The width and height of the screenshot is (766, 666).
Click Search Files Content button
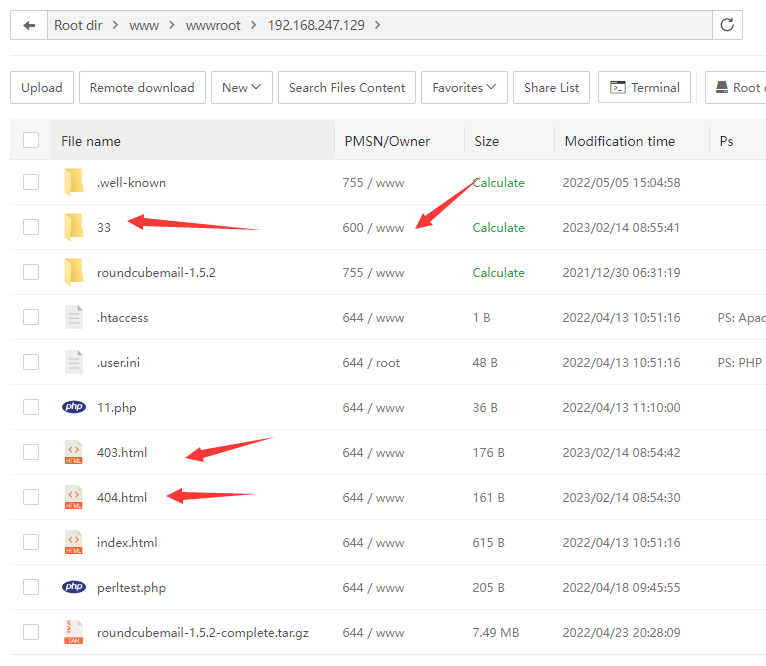pyautogui.click(x=347, y=87)
